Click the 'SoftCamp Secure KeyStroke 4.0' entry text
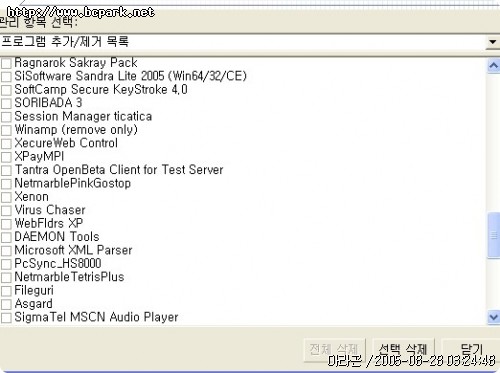 101,89
